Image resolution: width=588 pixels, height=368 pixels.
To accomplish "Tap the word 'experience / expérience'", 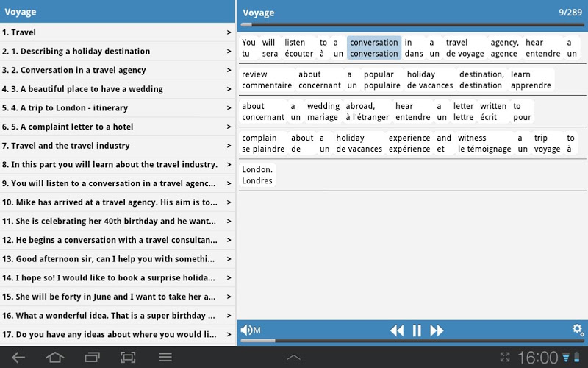I will coord(409,144).
